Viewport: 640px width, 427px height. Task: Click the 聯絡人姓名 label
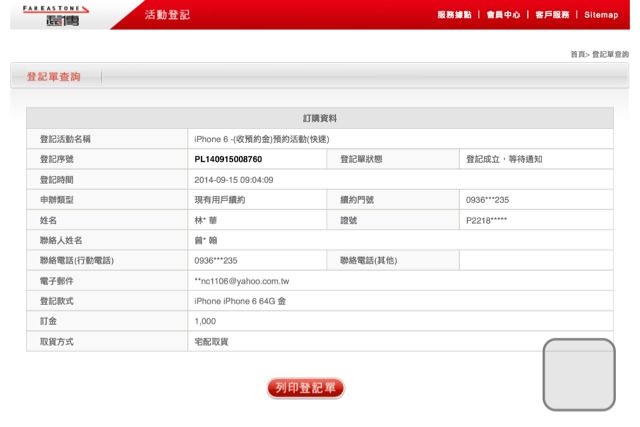61,240
